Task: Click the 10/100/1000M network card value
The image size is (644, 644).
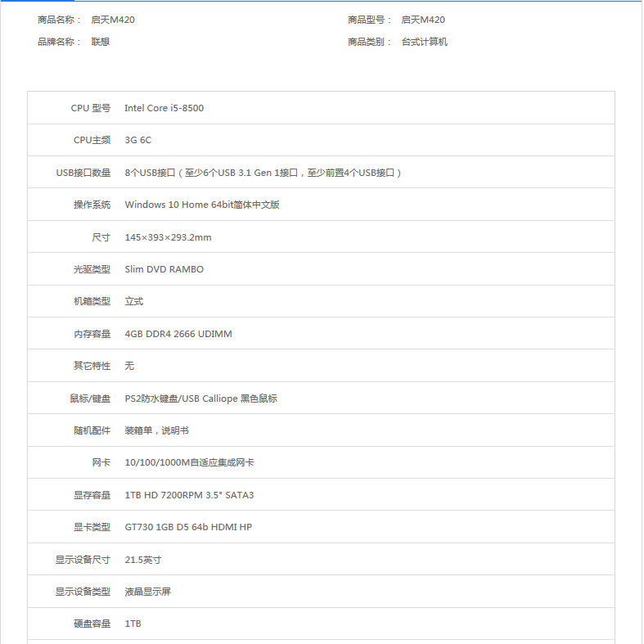Action: (189, 462)
